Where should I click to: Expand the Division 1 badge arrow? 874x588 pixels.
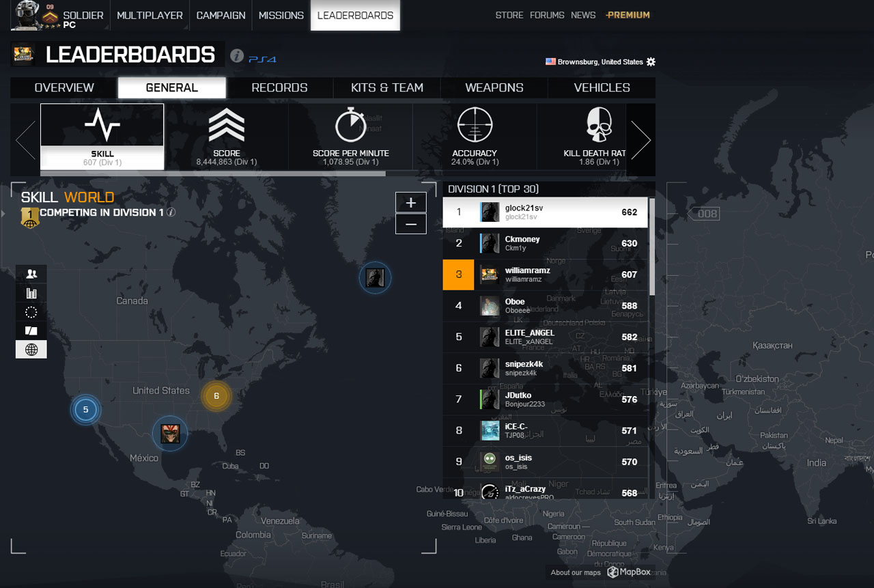[x=4, y=214]
